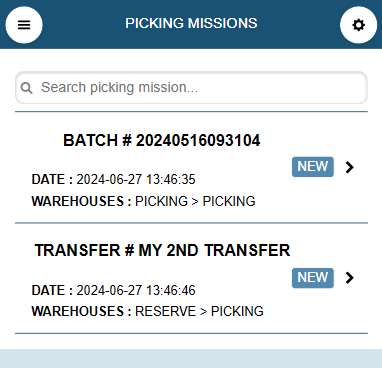The image size is (382, 368).
Task: Select the batch mission date 2024-06-27 13:46:35
Action: point(136,180)
